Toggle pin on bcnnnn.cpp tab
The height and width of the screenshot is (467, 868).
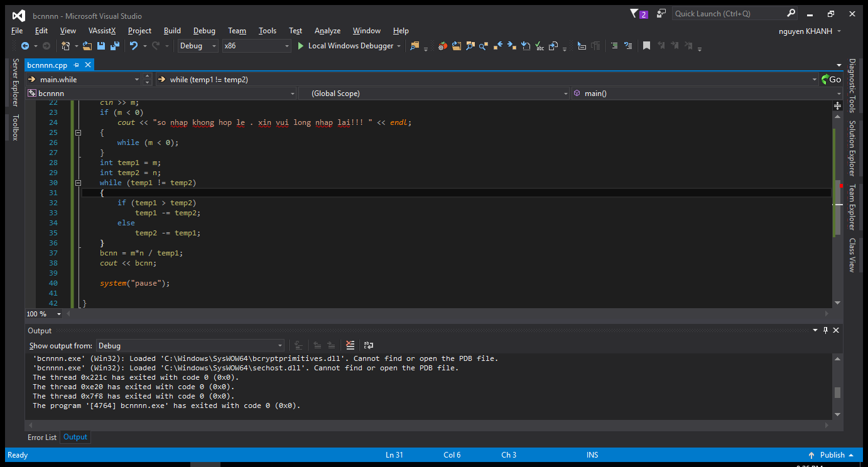pos(77,65)
